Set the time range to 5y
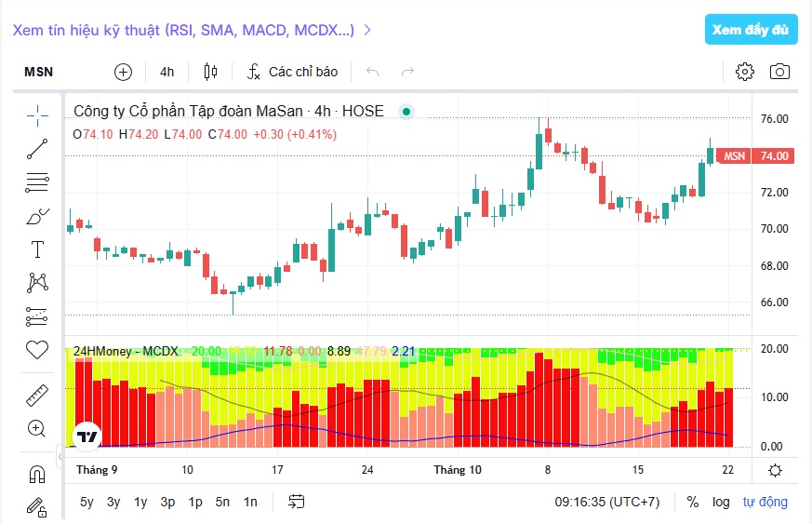Viewport: 812px width, 524px height. coord(87,502)
